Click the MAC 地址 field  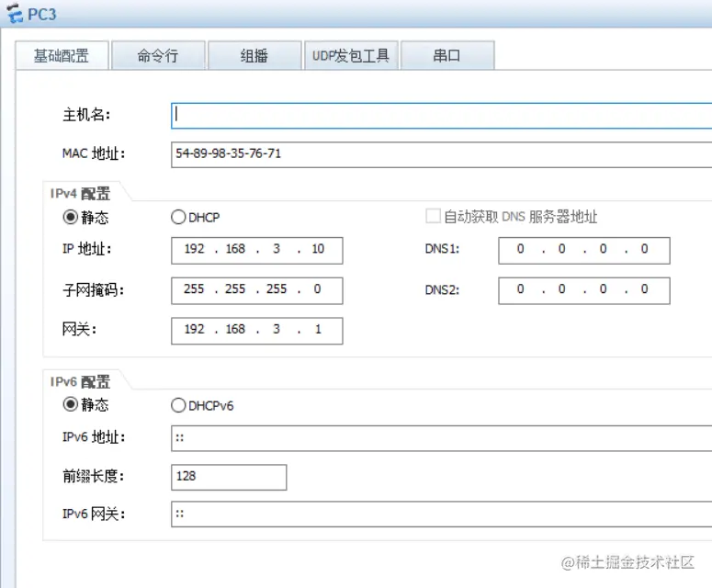pyautogui.click(x=441, y=154)
